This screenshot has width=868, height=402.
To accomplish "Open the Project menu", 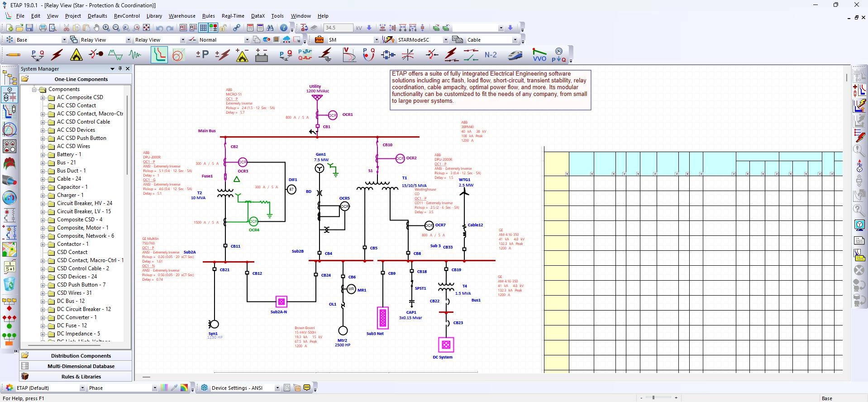I will 73,16.
